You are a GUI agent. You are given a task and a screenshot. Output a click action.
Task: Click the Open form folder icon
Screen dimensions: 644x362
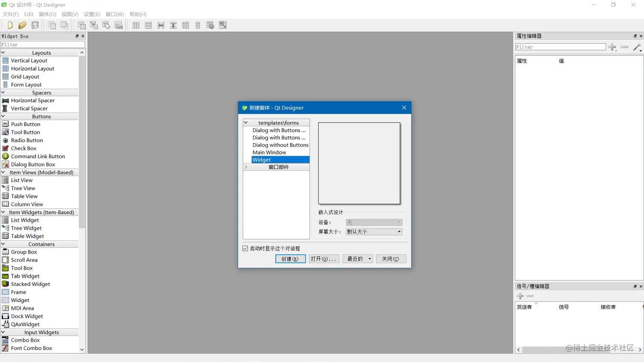[x=22, y=25]
